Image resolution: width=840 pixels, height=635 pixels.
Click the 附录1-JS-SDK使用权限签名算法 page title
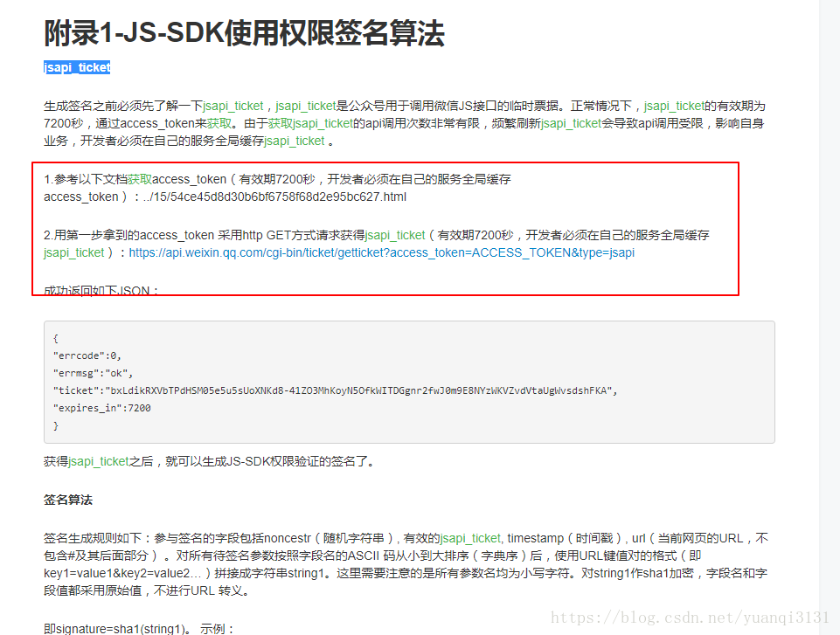pos(244,33)
